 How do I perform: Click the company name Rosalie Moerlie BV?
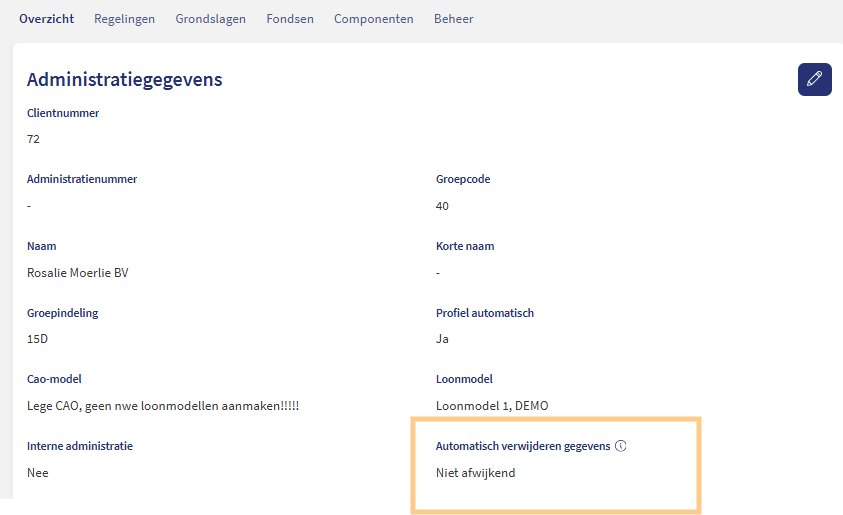[x=77, y=272]
